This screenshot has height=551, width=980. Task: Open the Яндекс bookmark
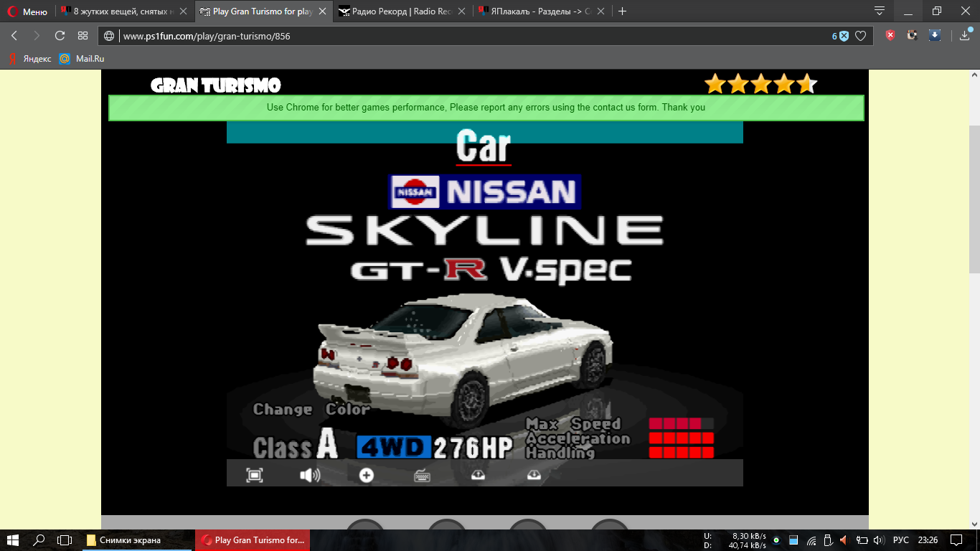[30, 59]
